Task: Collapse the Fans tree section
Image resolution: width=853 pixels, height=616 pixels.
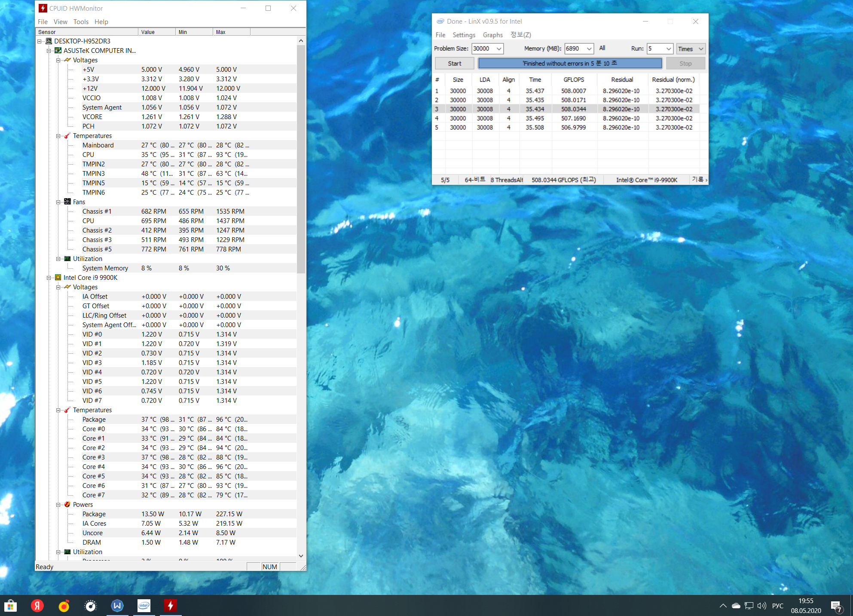Action: click(x=58, y=202)
